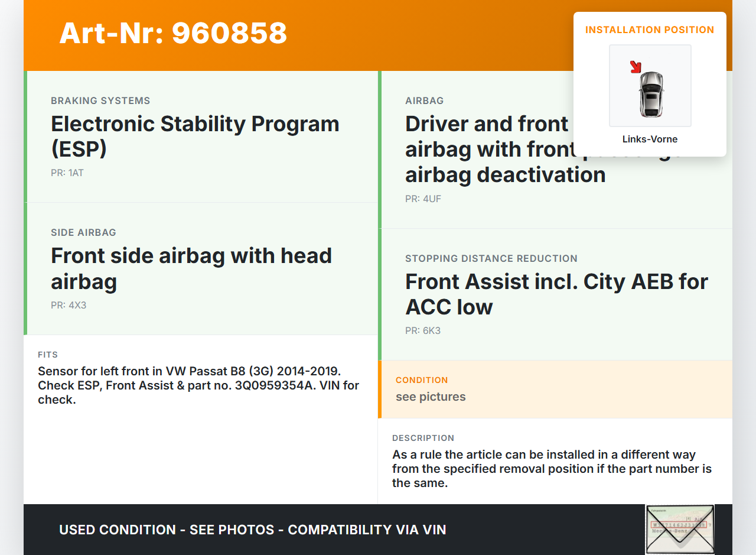Click the Links-Vorne caption

650,139
